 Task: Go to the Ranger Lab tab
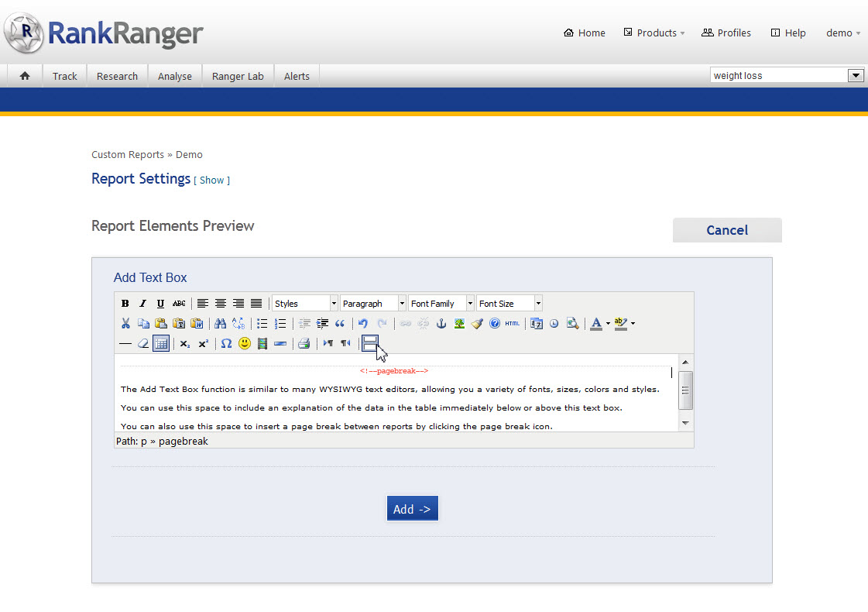(x=238, y=76)
